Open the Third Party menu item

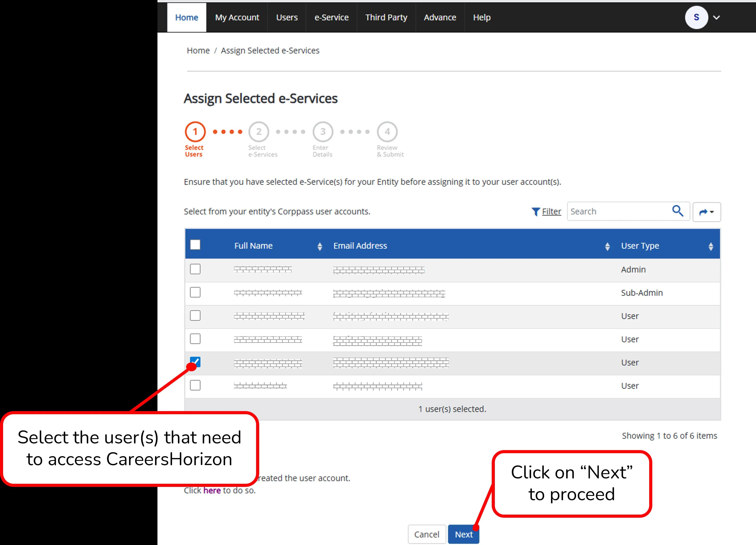tap(386, 17)
